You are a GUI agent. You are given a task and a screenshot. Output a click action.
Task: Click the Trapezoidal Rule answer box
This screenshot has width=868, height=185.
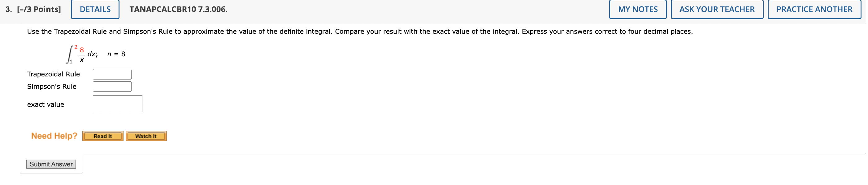click(x=111, y=74)
